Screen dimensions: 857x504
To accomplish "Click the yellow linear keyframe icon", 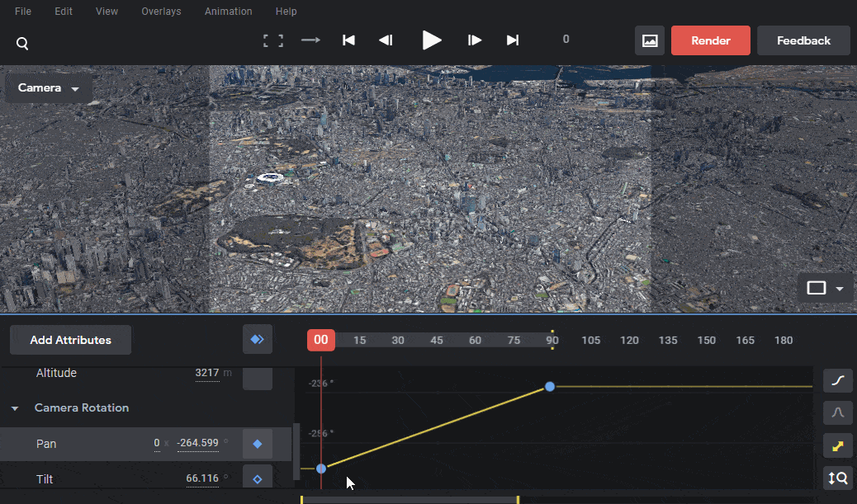I will (x=837, y=445).
